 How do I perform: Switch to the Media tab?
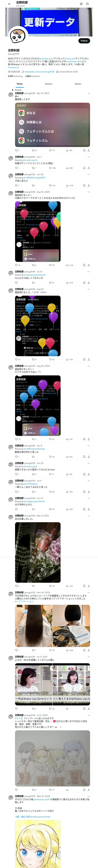point(78,84)
